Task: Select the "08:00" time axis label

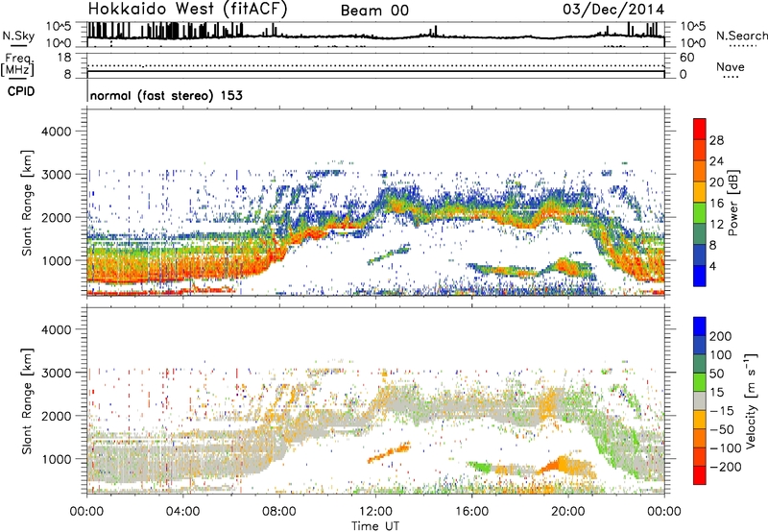Action: [x=279, y=512]
